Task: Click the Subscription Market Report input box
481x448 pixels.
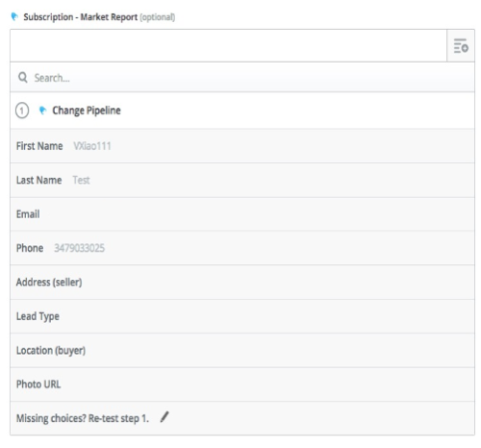Action: 228,45
